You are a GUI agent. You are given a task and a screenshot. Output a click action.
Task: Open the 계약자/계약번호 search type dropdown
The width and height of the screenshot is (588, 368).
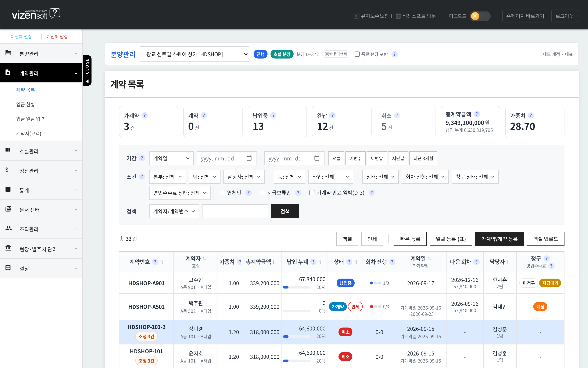pos(174,211)
